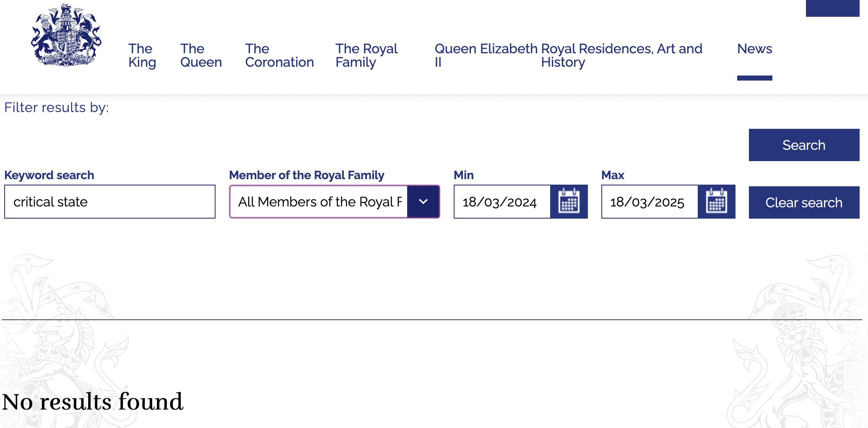Screen dimensions: 868x428
Task: Click the Clear search button
Action: pyautogui.click(x=804, y=202)
